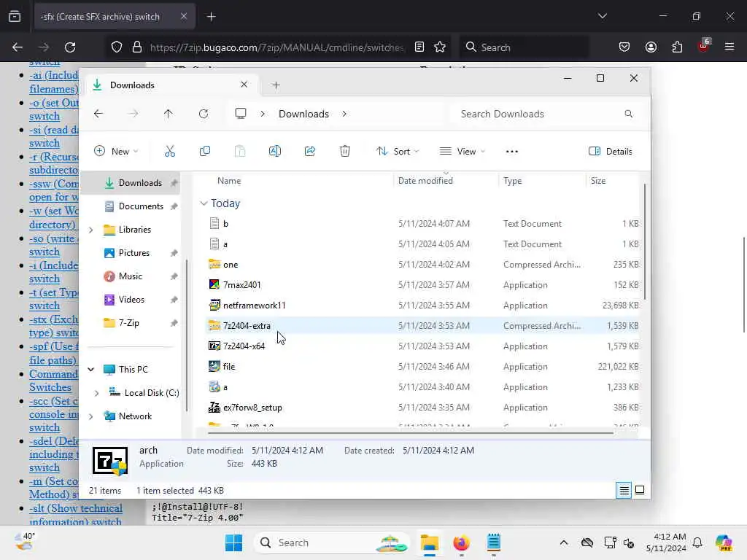Click the Delete trash icon in Explorer toolbar

tap(345, 152)
